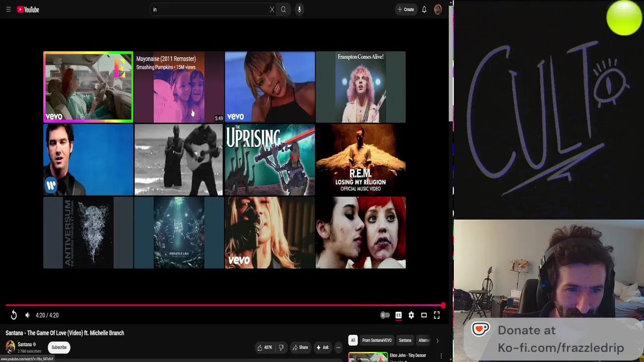
Task: Open the notifications bell
Action: (x=424, y=9)
